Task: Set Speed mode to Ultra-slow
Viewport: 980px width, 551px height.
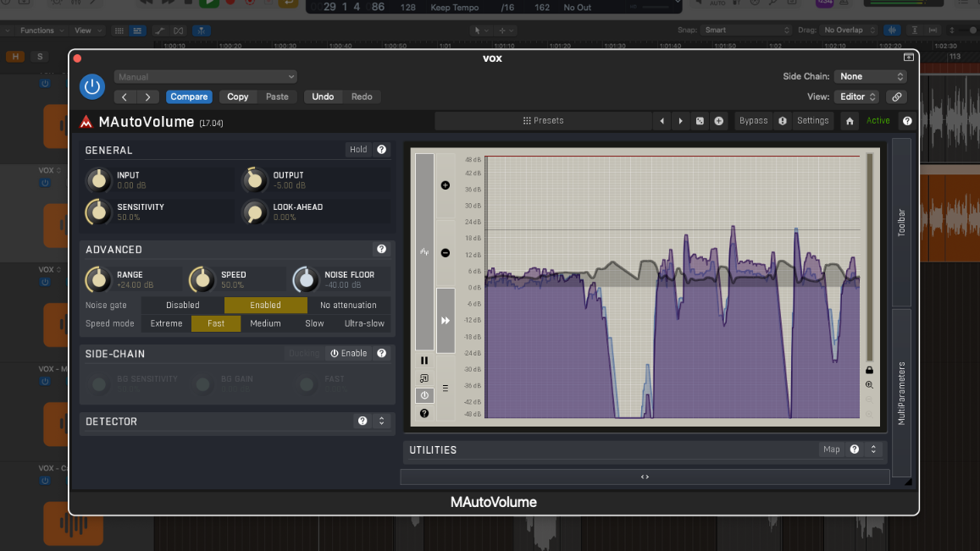Action: click(x=364, y=323)
